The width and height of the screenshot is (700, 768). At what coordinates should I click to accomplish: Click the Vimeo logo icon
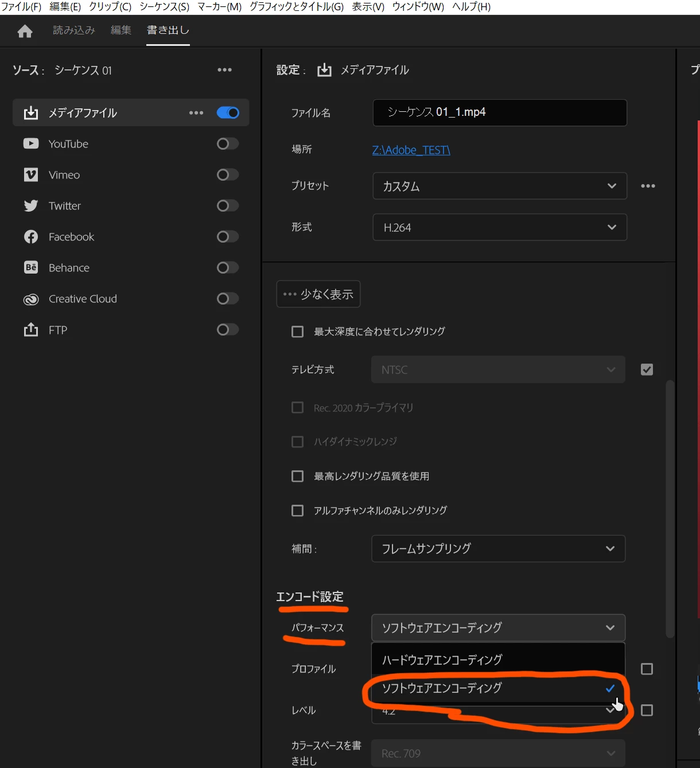pos(31,175)
